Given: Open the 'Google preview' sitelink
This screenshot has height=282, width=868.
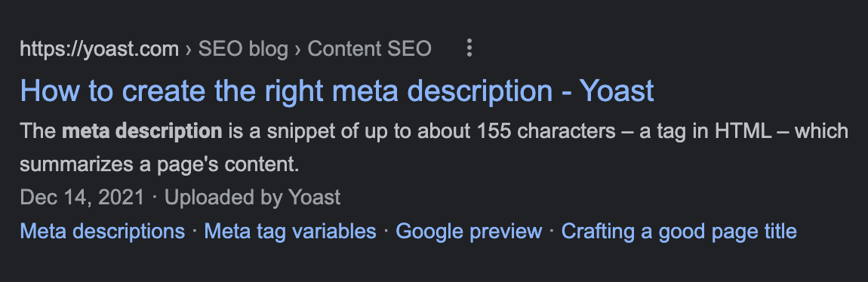Looking at the screenshot, I should pyautogui.click(x=469, y=231).
